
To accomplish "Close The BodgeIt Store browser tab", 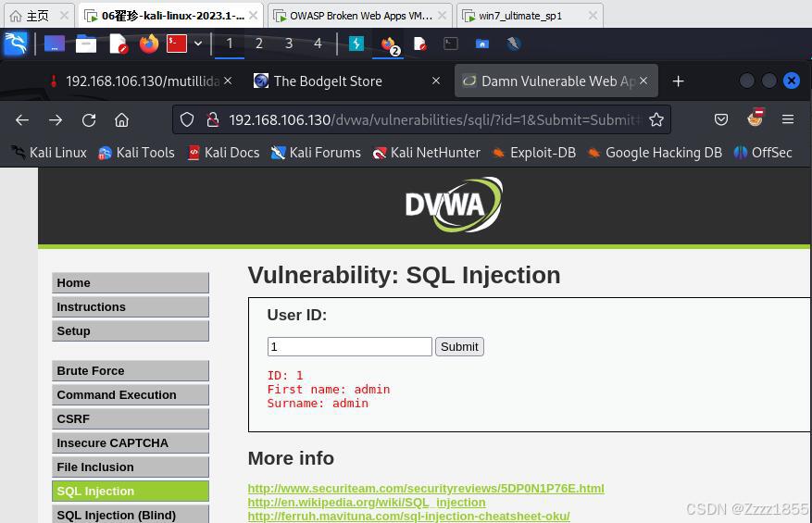I will [436, 81].
